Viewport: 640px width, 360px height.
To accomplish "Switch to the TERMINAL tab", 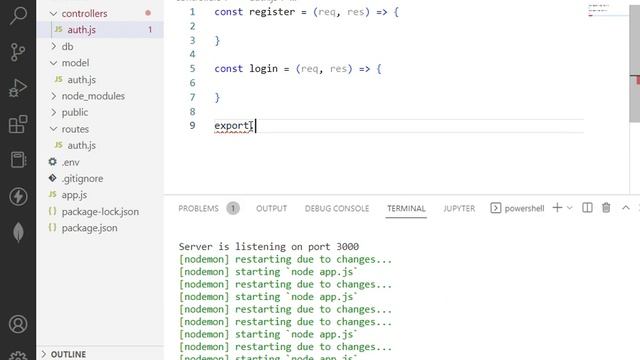I will (x=406, y=209).
